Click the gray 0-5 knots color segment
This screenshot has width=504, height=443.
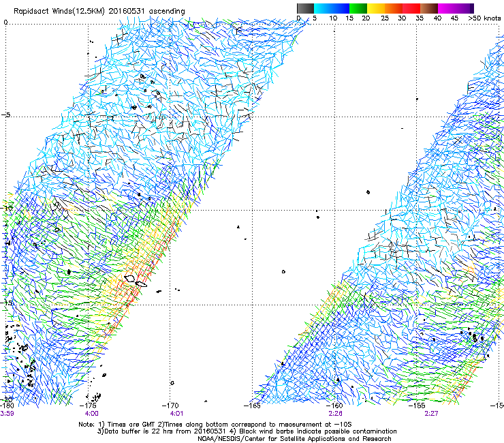click(x=306, y=8)
